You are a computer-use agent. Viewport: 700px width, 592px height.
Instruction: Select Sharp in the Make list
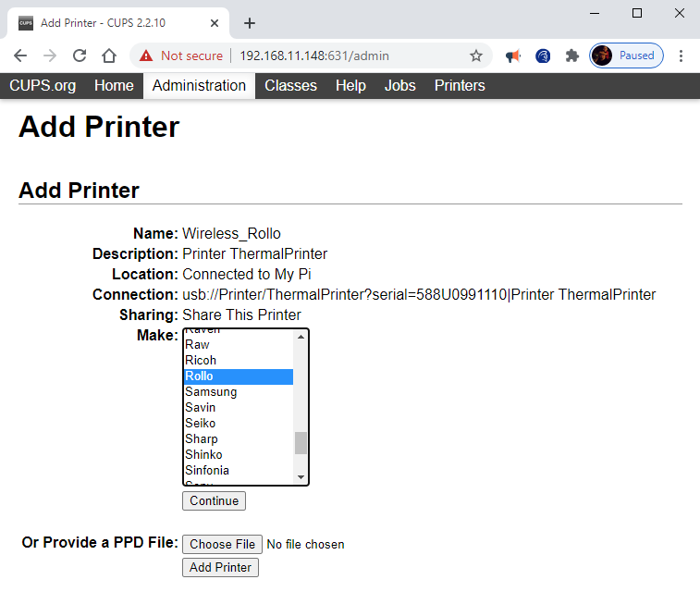click(239, 438)
